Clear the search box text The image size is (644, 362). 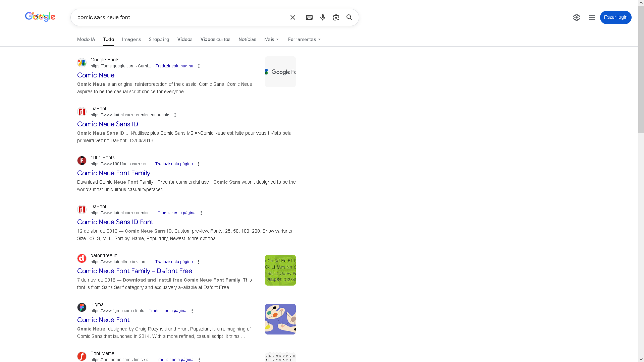click(292, 17)
